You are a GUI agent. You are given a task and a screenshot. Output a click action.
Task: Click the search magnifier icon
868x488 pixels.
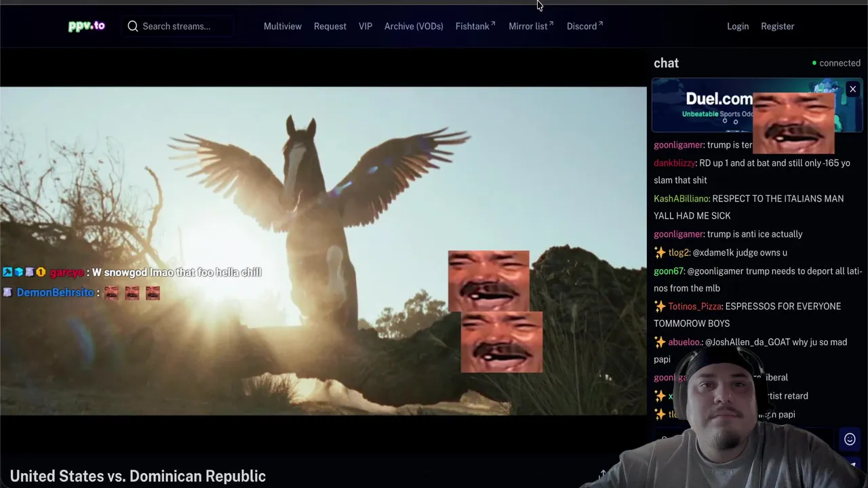coord(133,26)
